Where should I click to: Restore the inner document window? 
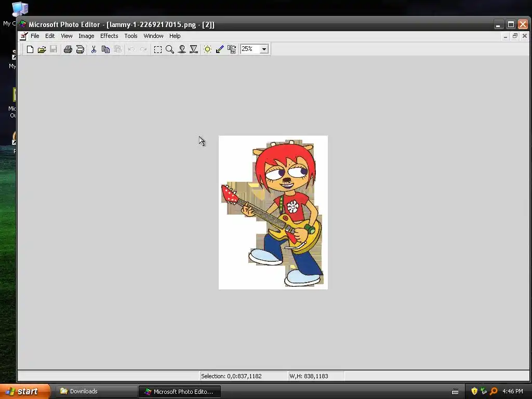(515, 36)
